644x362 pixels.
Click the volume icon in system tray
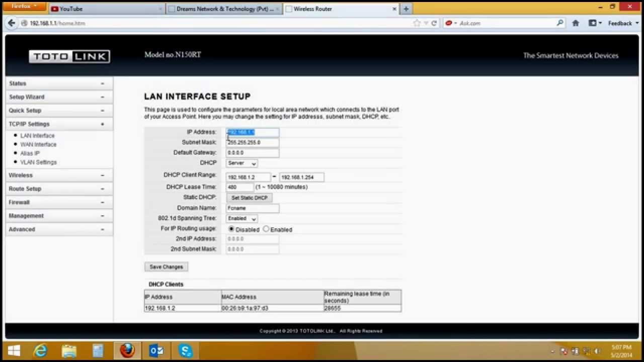[598, 351]
